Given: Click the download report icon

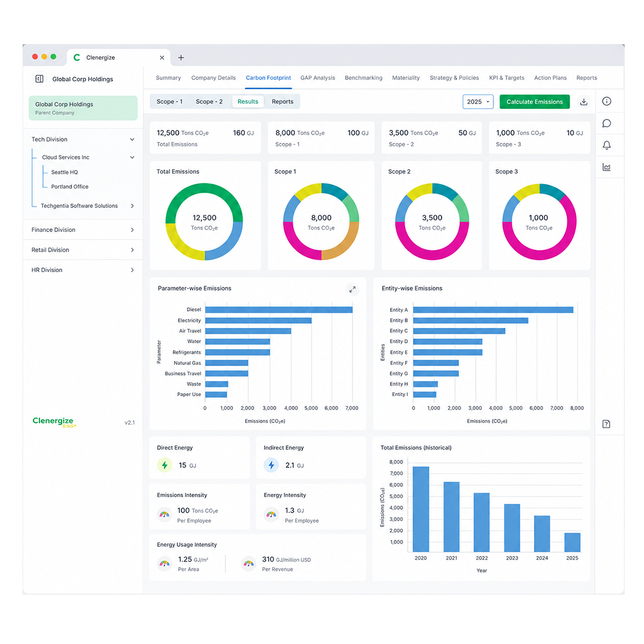Looking at the screenshot, I should point(583,102).
